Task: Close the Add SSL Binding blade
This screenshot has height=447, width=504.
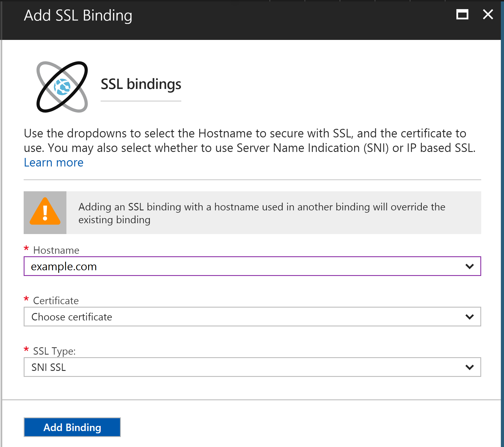Action: click(488, 14)
